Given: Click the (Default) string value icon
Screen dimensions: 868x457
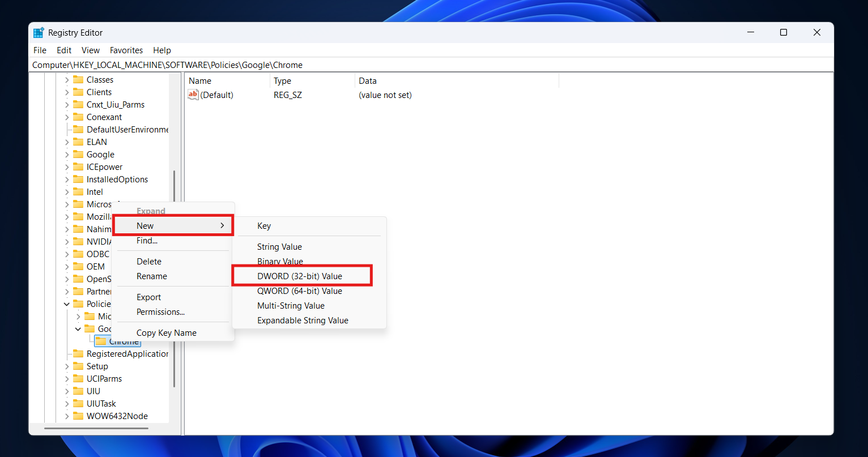Looking at the screenshot, I should pyautogui.click(x=193, y=95).
